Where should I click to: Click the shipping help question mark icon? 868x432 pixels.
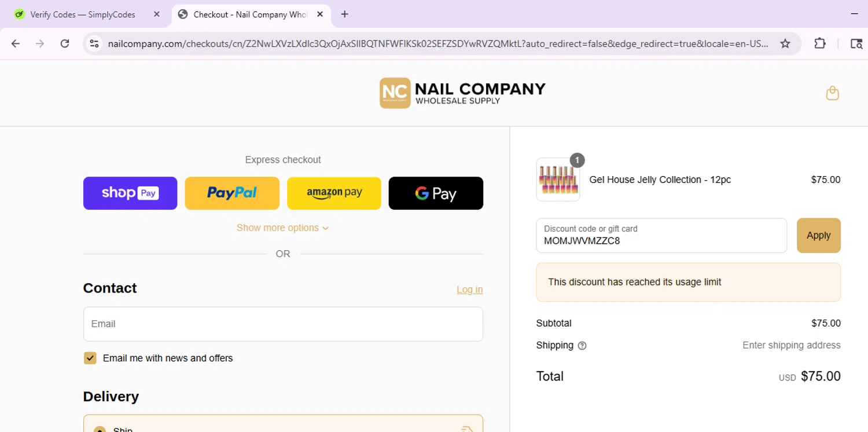(x=582, y=346)
